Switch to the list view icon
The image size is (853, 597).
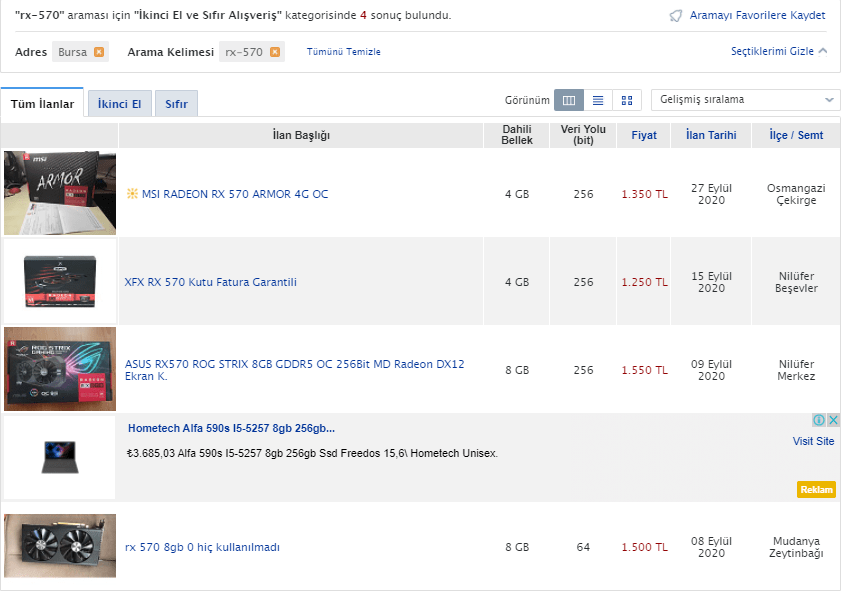[598, 100]
